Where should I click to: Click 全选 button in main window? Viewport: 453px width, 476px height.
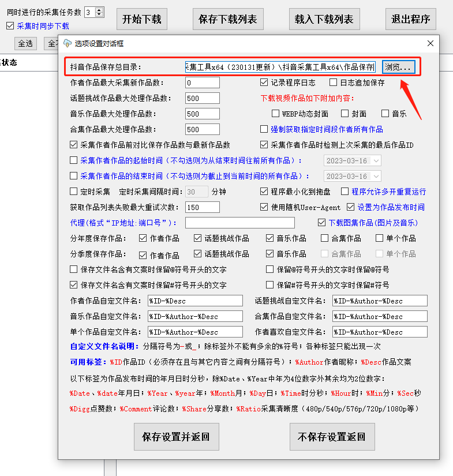(x=25, y=43)
